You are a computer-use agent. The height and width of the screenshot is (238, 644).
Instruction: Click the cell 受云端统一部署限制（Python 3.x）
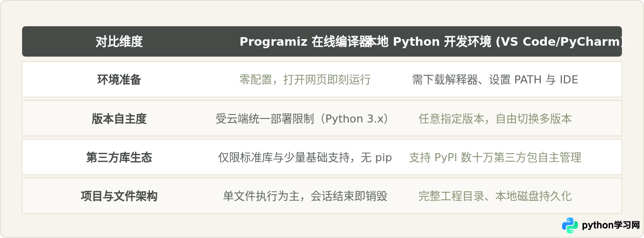point(305,118)
